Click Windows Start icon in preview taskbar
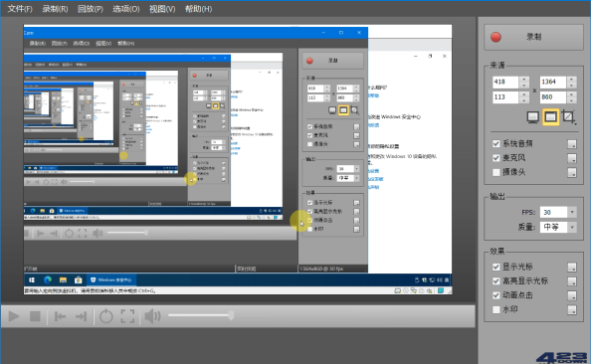This screenshot has height=364, width=591. click(32, 280)
